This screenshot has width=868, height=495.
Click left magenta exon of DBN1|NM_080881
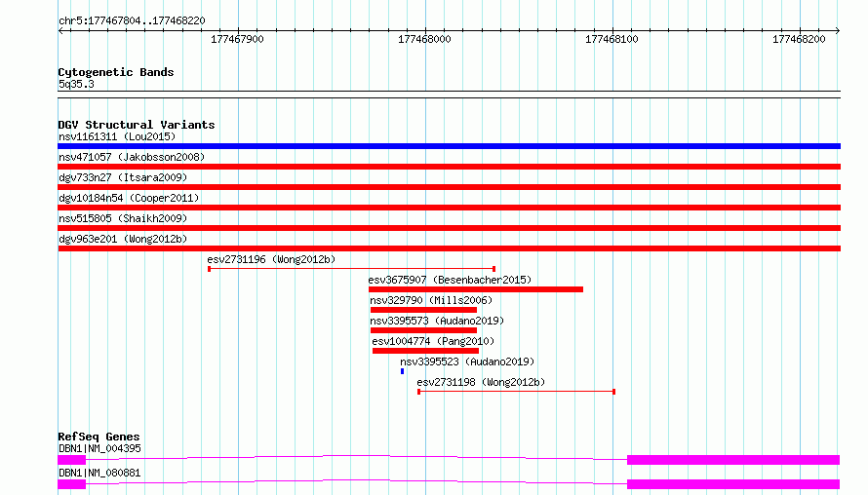(72, 484)
